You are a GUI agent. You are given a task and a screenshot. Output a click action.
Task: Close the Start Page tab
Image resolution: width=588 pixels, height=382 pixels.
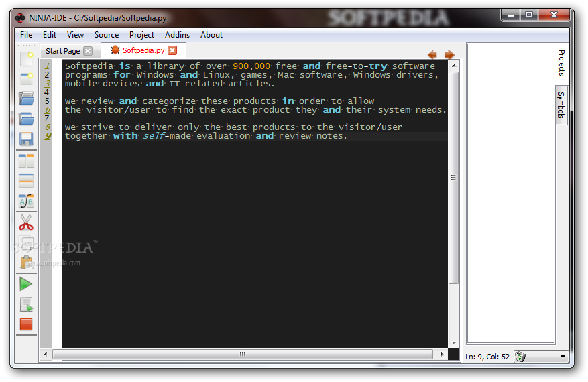(88, 51)
